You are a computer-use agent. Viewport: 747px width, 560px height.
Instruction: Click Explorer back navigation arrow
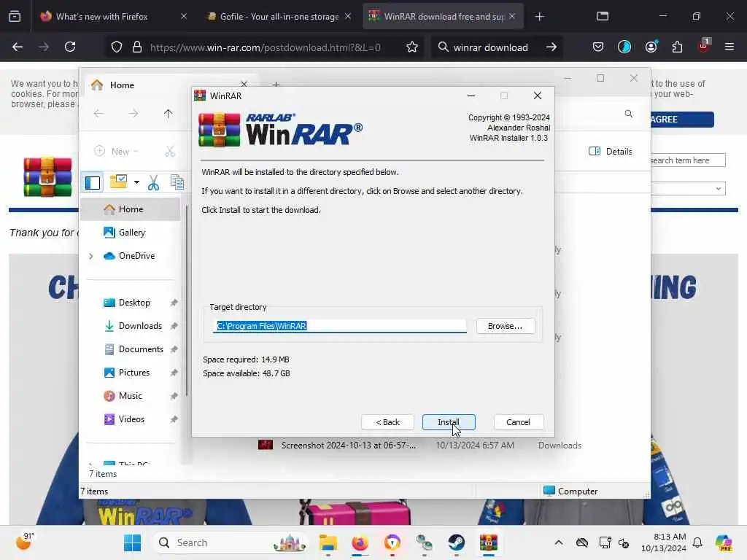98,114
